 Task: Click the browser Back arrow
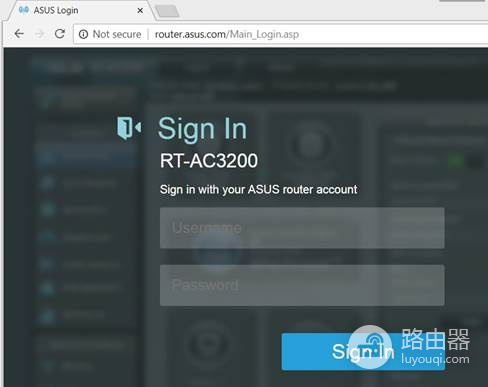19,34
